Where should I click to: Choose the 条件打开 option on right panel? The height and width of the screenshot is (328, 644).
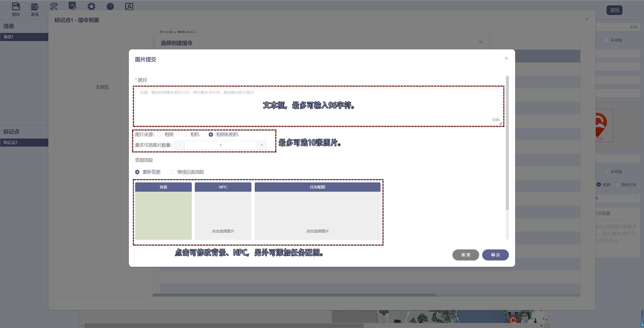[x=617, y=185]
